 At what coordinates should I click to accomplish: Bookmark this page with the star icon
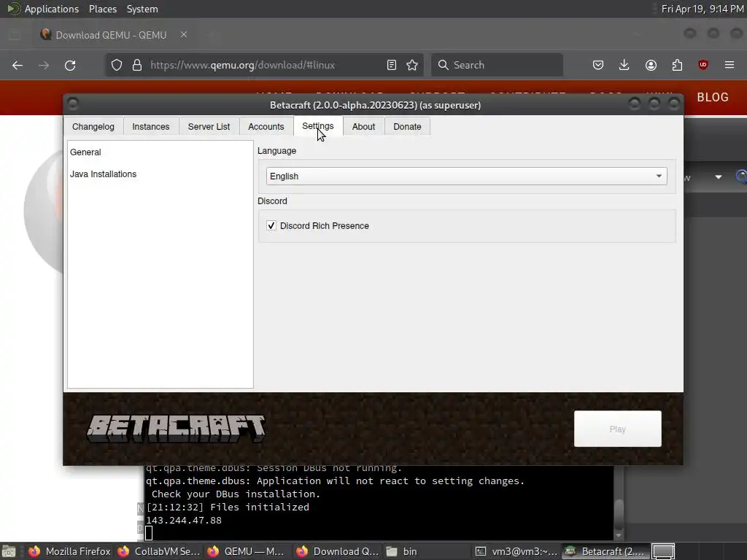(x=412, y=65)
